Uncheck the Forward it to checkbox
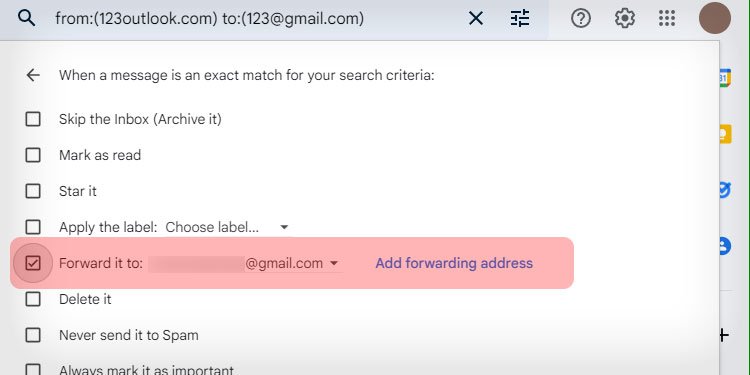 (33, 263)
